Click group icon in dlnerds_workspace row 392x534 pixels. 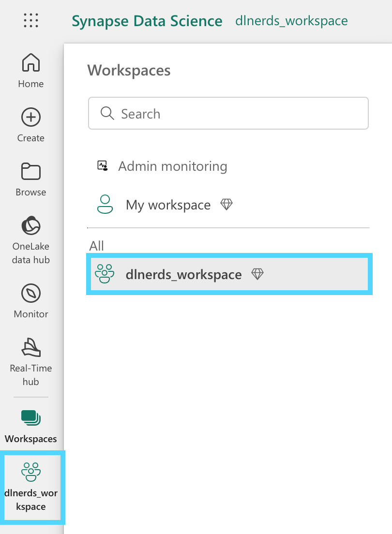pos(105,273)
